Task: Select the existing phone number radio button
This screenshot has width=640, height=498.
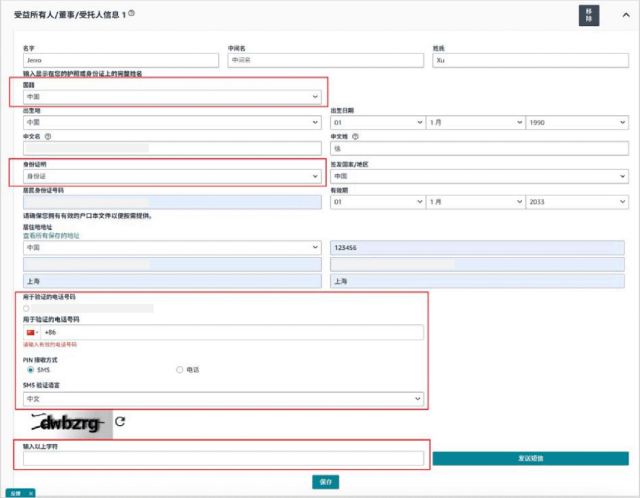Action: (x=26, y=308)
